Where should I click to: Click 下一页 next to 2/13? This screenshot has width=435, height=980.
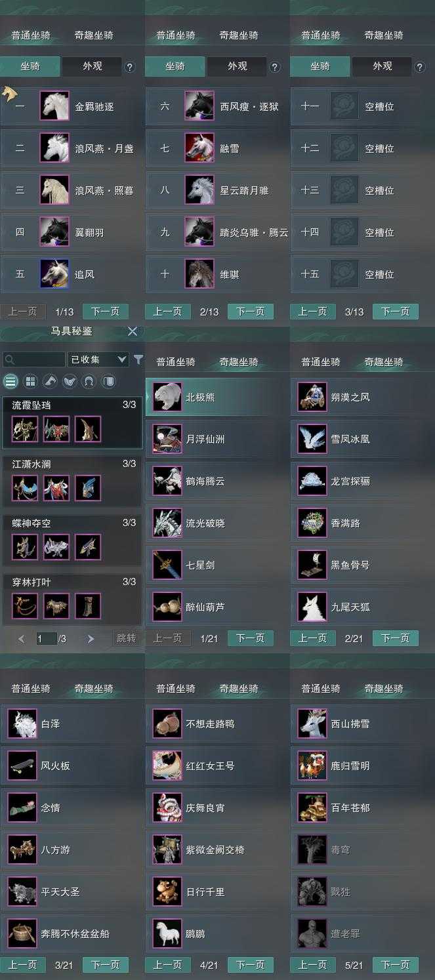[250, 312]
